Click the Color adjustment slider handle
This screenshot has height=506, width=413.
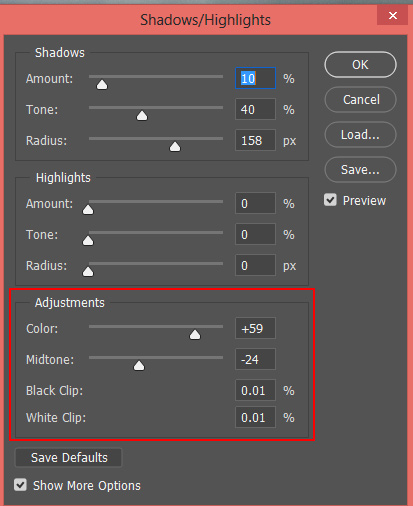click(x=195, y=334)
